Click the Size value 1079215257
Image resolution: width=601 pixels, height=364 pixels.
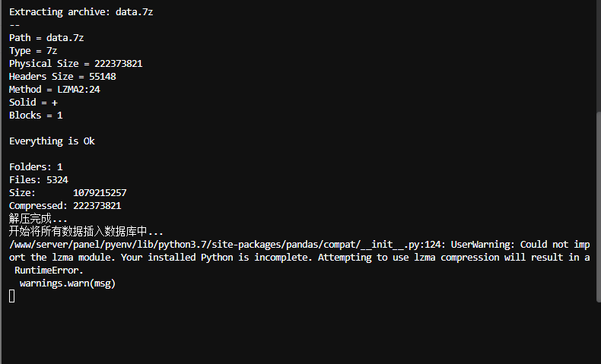[100, 193]
